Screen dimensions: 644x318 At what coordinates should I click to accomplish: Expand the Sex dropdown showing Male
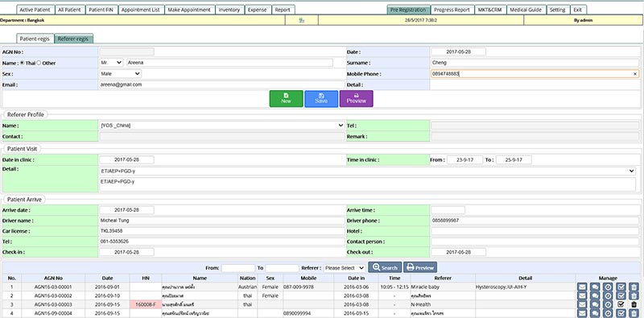tap(120, 73)
